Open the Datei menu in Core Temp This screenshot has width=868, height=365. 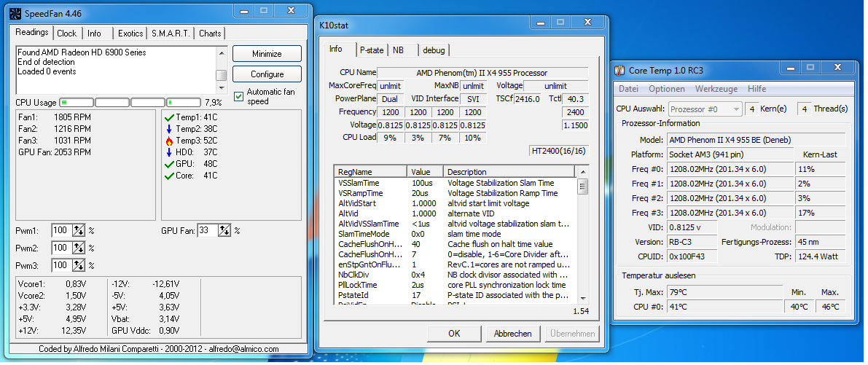click(x=628, y=88)
